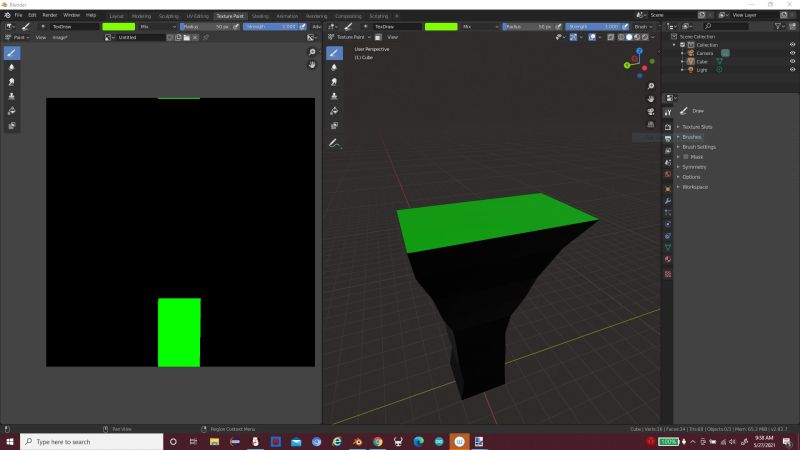Expand the Symmetry panel
This screenshot has width=800, height=450.
click(x=694, y=167)
